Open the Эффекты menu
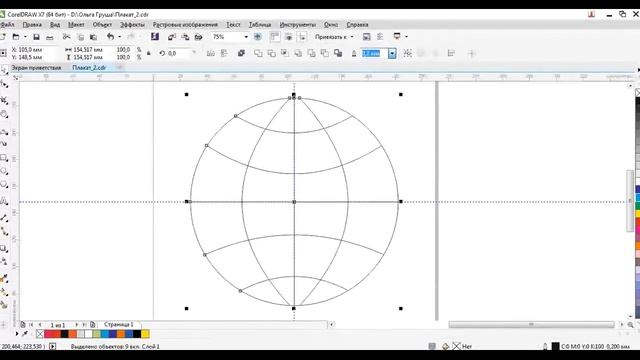Image resolution: width=640 pixels, height=360 pixels. tap(132, 25)
